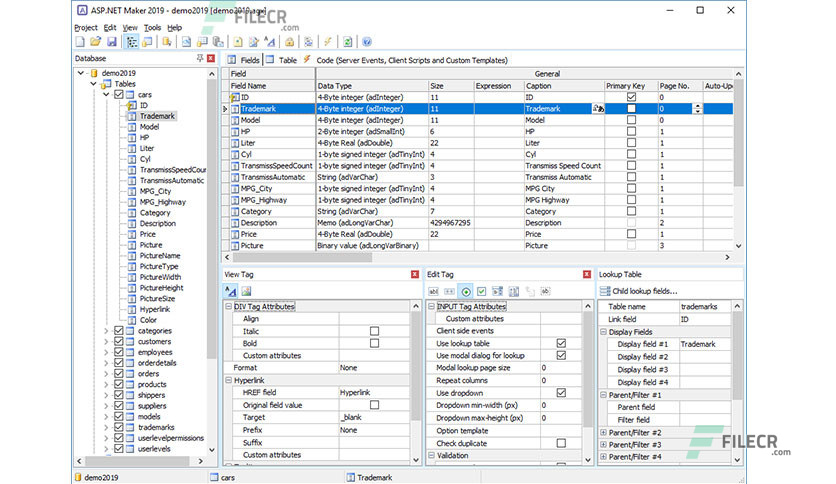Open the View menu

click(x=130, y=28)
